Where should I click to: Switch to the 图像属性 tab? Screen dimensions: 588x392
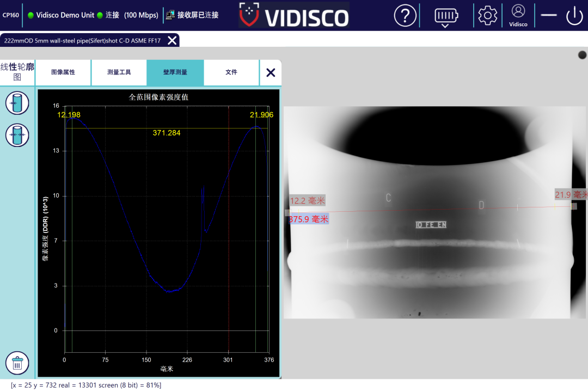[63, 72]
